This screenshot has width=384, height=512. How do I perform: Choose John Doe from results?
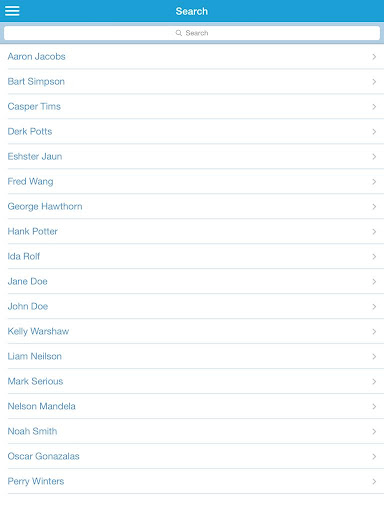[x=192, y=307]
